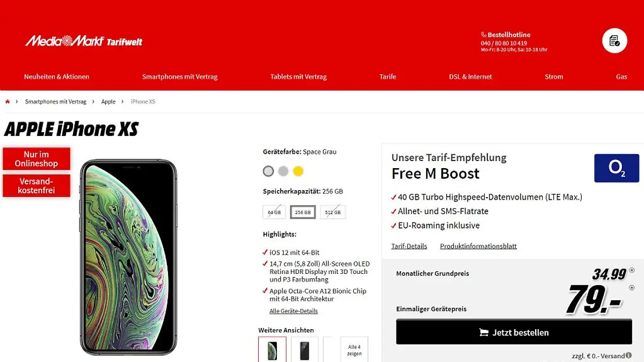Viewport: 644px width, 362px height.
Task: Open Alle Geräte-Details link
Action: click(294, 311)
